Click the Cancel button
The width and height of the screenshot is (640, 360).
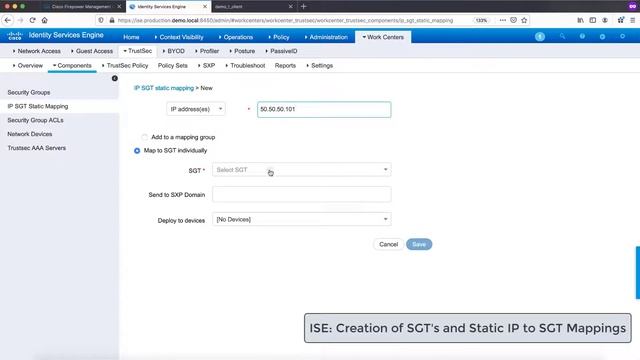pyautogui.click(x=388, y=244)
